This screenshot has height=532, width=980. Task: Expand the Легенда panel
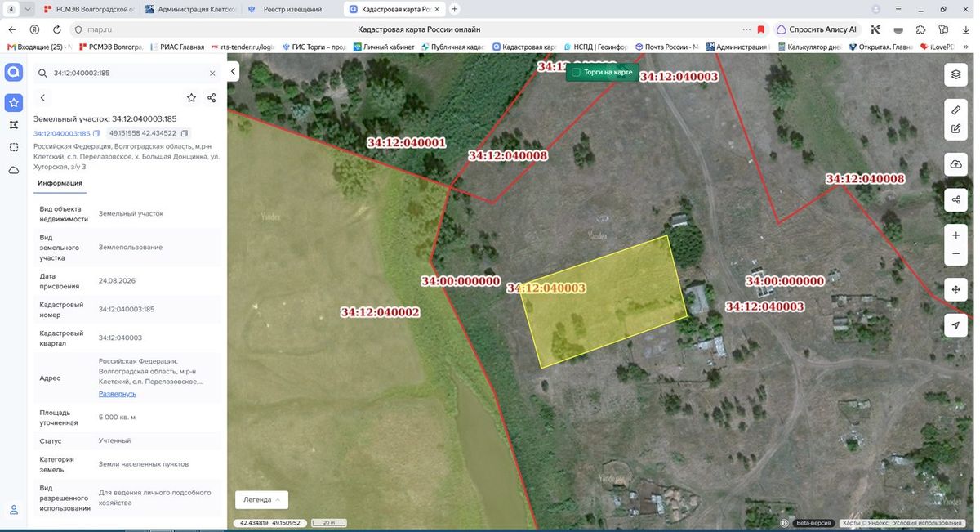[x=261, y=499]
